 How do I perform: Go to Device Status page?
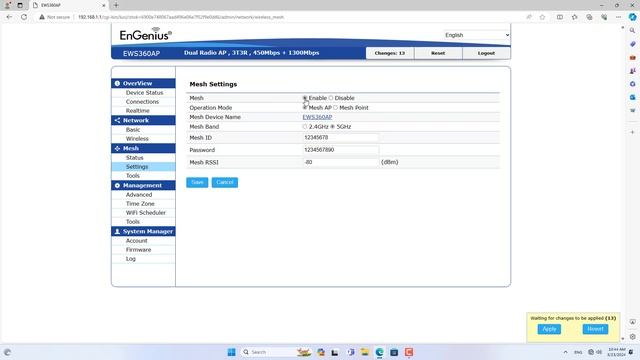click(144, 93)
